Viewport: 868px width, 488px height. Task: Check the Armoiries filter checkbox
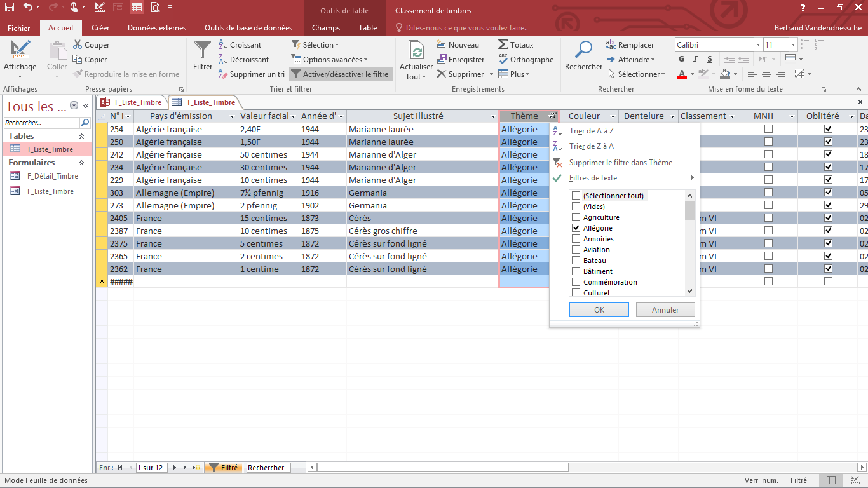tap(576, 239)
